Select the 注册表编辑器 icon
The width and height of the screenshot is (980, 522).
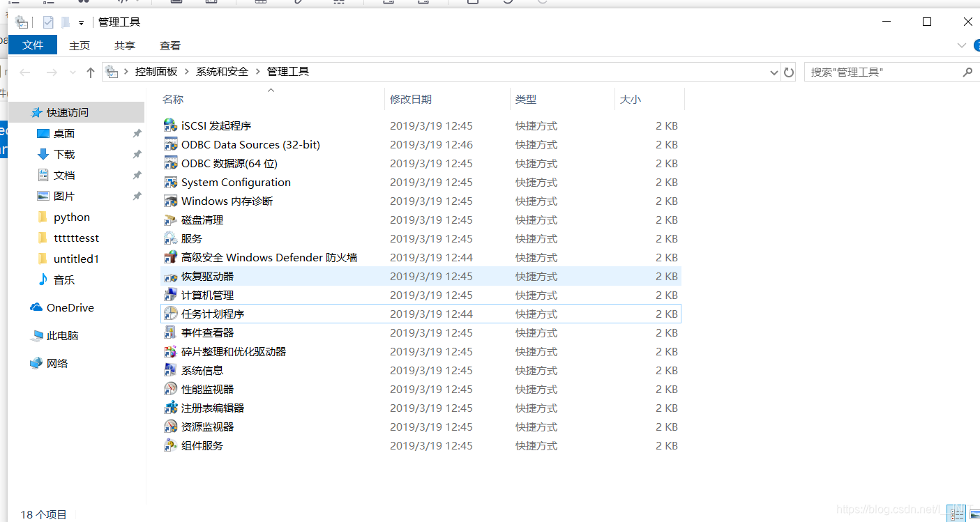170,408
